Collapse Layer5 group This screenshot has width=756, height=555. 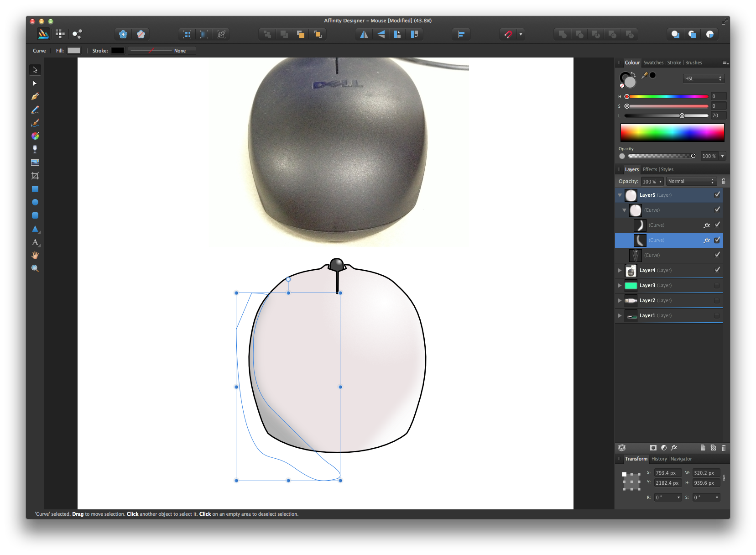tap(620, 195)
